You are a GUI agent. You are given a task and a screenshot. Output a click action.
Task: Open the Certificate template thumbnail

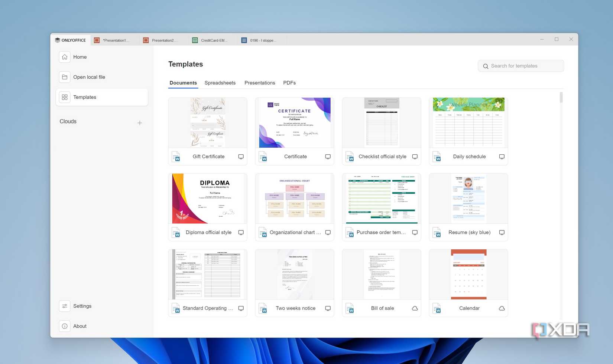[295, 123]
